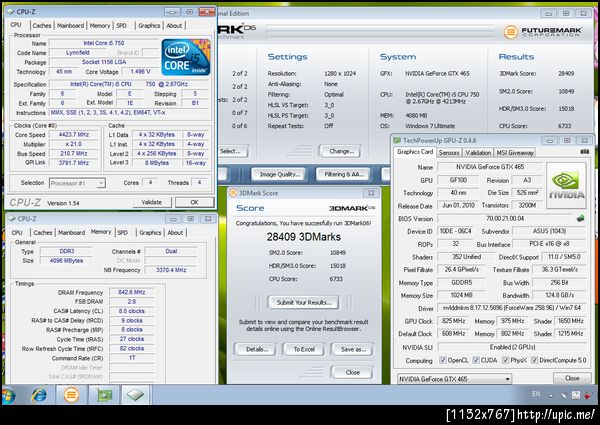Click the GPU-Z title bar icon

[x=398, y=140]
